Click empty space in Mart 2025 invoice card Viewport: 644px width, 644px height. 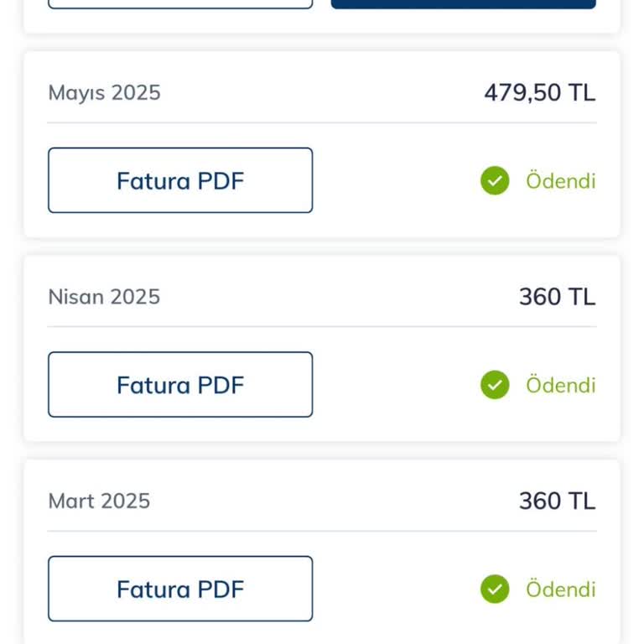click(x=394, y=589)
